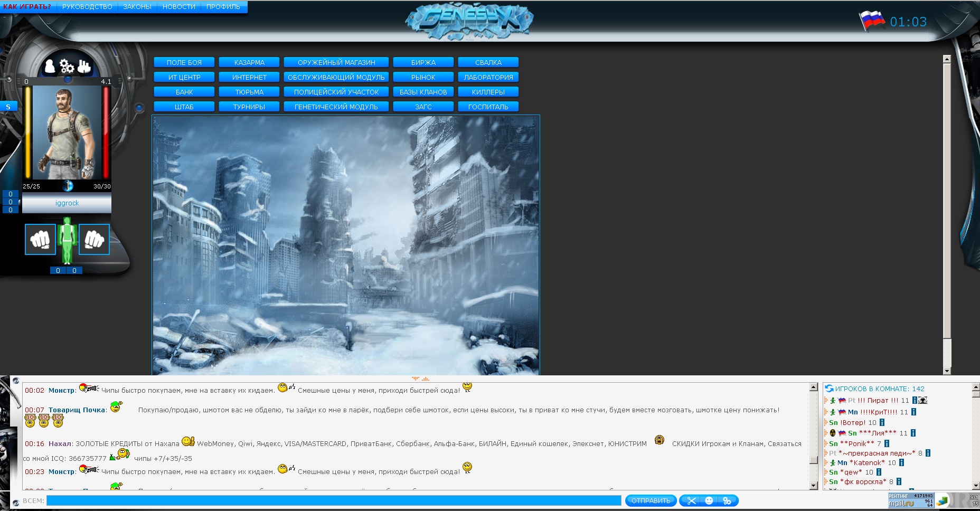Image resolution: width=980 pixels, height=511 pixels.
Task: Open chat settings gears icon
Action: tap(727, 500)
